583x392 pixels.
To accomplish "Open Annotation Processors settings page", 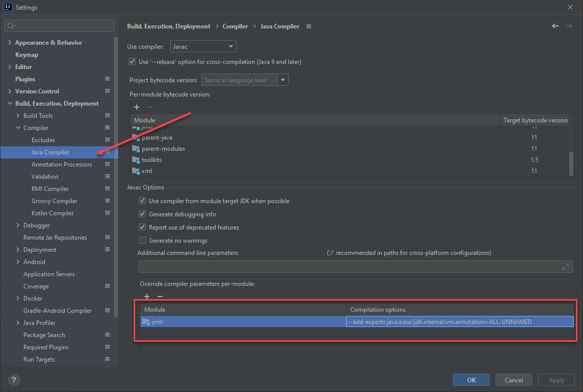I will point(62,164).
